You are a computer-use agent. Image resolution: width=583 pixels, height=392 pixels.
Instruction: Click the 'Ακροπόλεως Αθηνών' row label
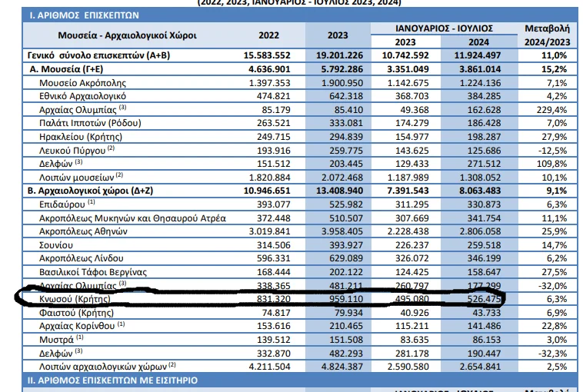[x=83, y=231]
